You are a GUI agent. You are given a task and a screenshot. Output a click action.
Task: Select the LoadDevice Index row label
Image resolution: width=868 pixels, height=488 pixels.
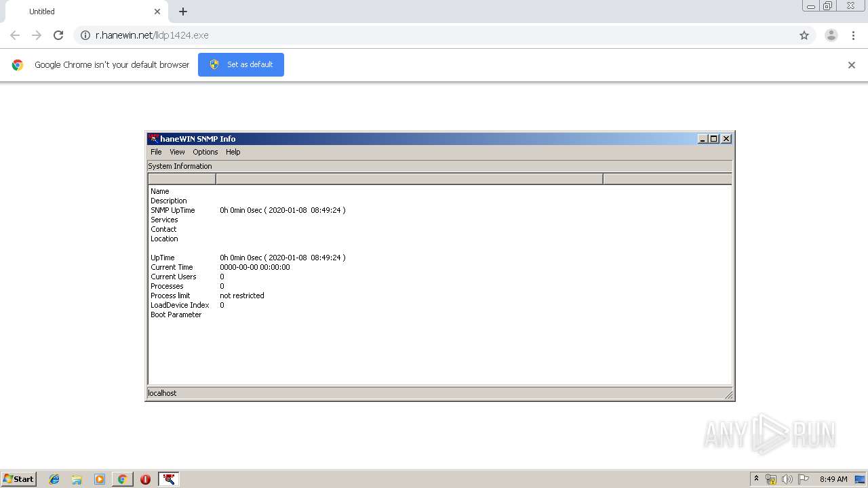(x=180, y=305)
